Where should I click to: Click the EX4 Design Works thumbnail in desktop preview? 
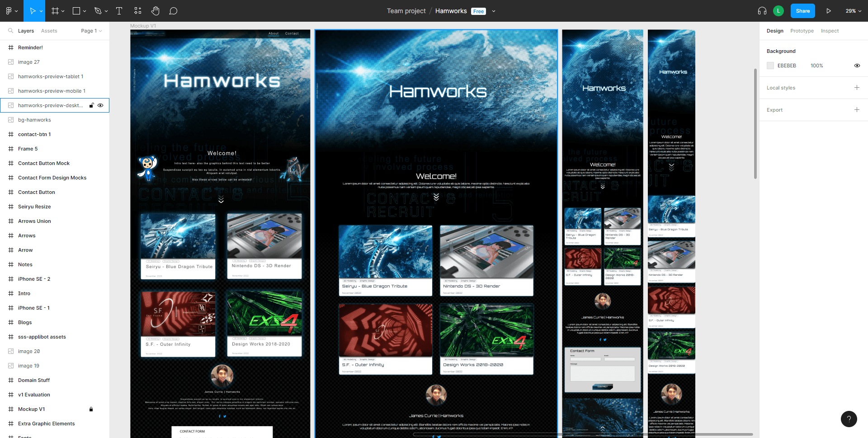click(486, 330)
